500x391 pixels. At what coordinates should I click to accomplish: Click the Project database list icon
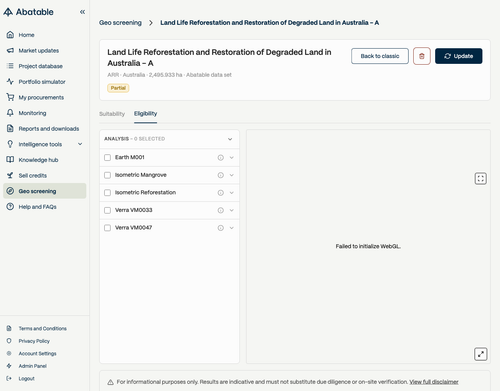click(10, 66)
